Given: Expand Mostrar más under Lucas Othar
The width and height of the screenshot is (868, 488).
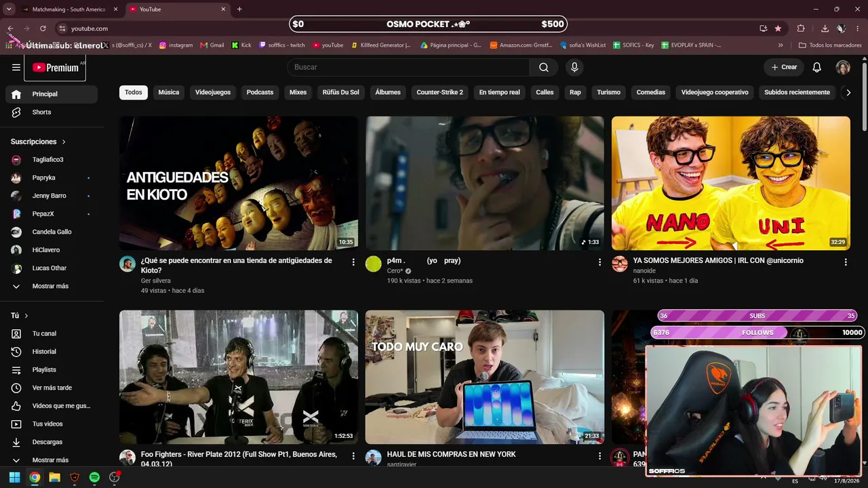Looking at the screenshot, I should (x=52, y=286).
